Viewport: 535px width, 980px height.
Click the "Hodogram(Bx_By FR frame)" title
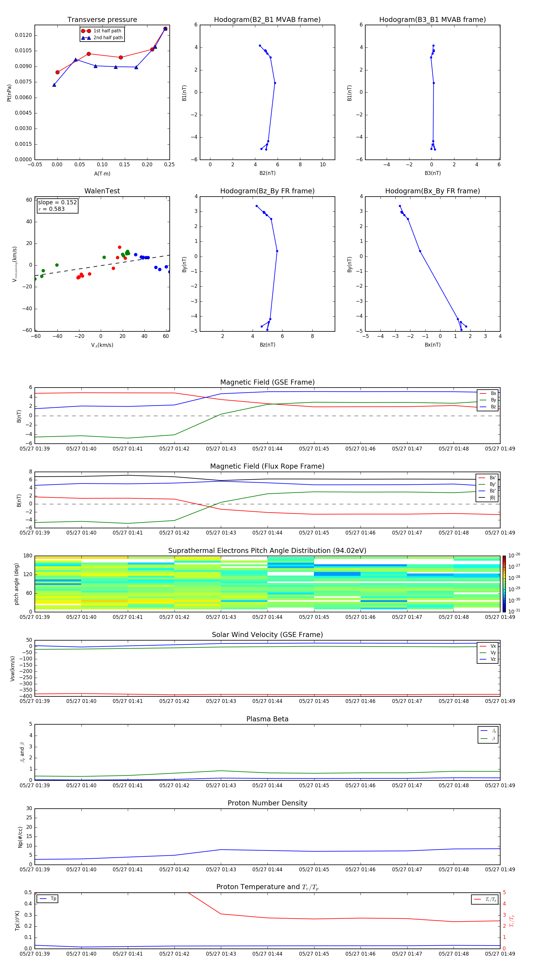(432, 191)
